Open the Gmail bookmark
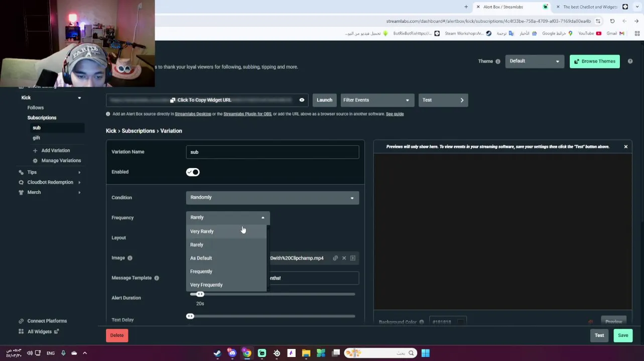This screenshot has width=644, height=361. [x=615, y=34]
